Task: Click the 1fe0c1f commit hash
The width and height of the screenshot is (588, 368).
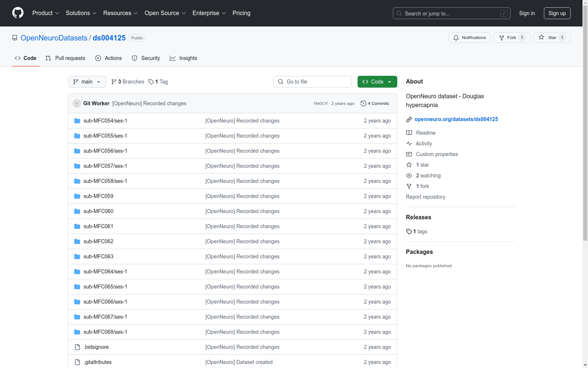Action: tap(320, 103)
